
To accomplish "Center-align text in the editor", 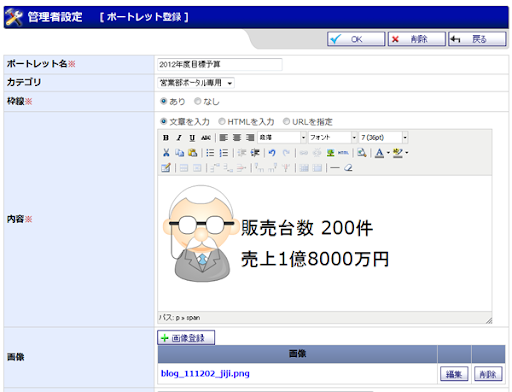I will (x=237, y=138).
